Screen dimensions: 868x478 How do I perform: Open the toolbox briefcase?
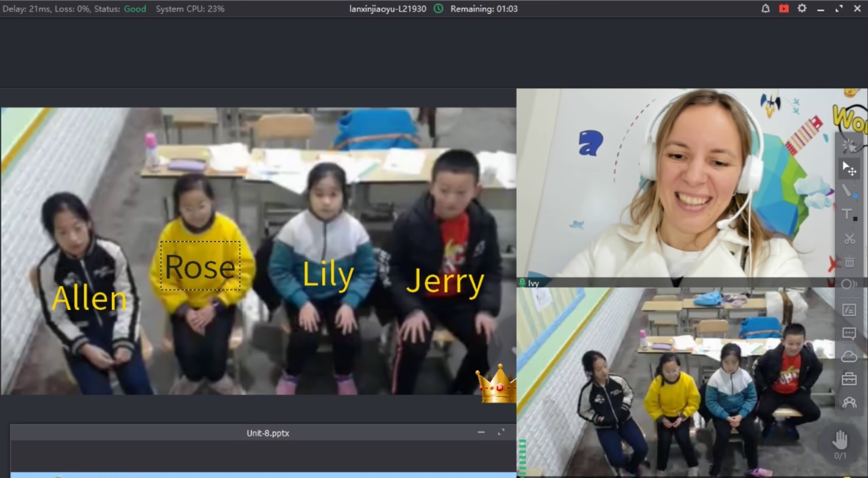pos(849,379)
